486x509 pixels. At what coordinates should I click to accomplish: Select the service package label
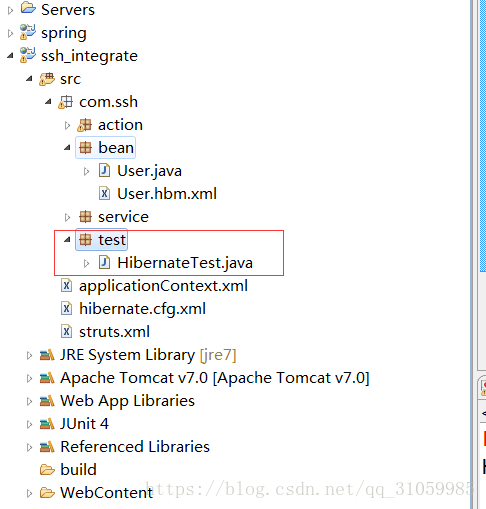coord(123,217)
